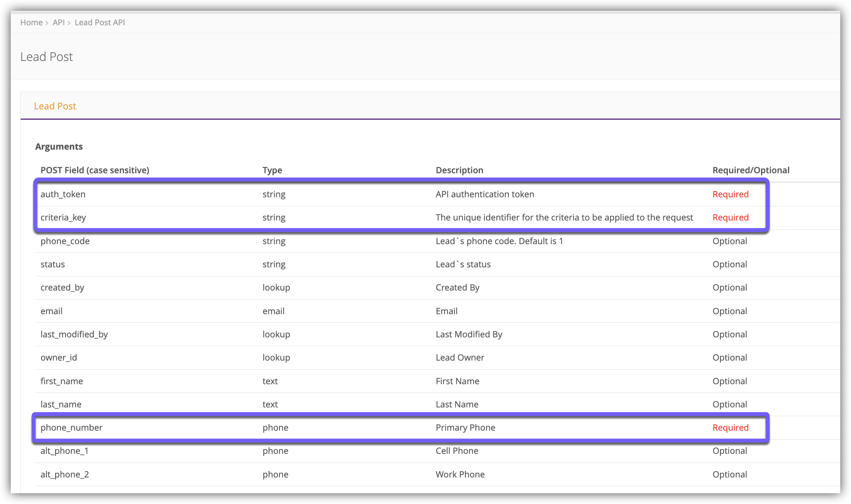The width and height of the screenshot is (851, 504).
Task: Click the auth_token field name
Action: [63, 194]
